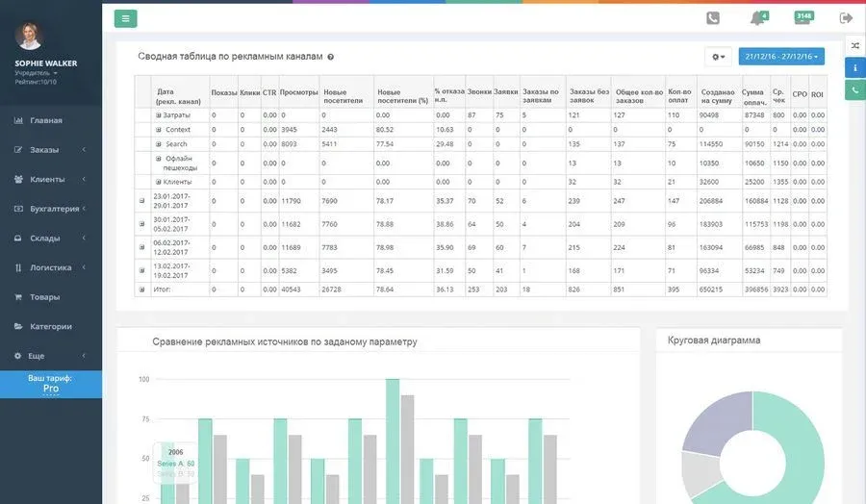This screenshot has width=866, height=504.
Task: Expand the Context channel row
Action: [x=159, y=130]
